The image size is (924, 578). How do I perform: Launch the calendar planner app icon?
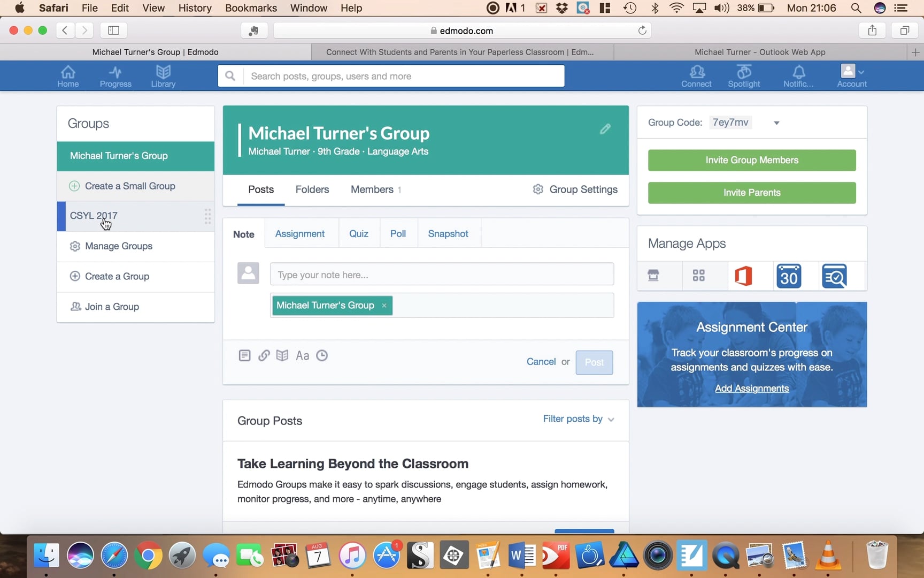coord(789,276)
